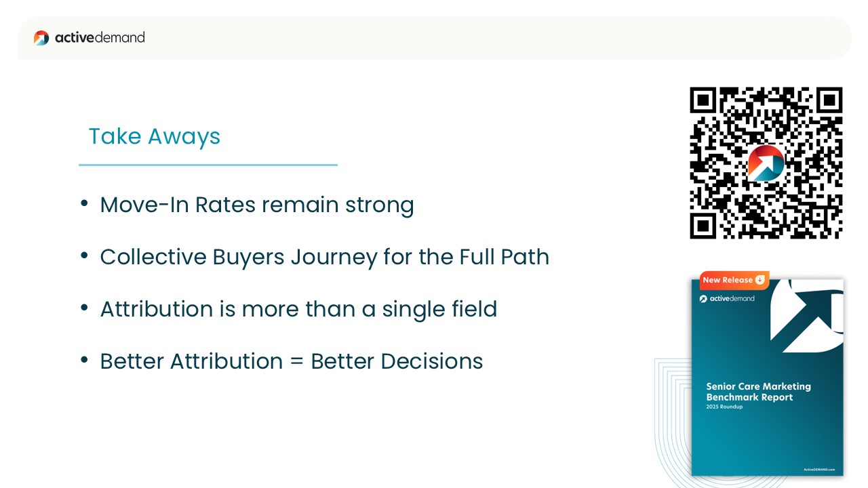Image resolution: width=868 pixels, height=488 pixels.
Task: Click "Collective Buyers Journey for the Full Path" text
Action: pyautogui.click(x=324, y=257)
